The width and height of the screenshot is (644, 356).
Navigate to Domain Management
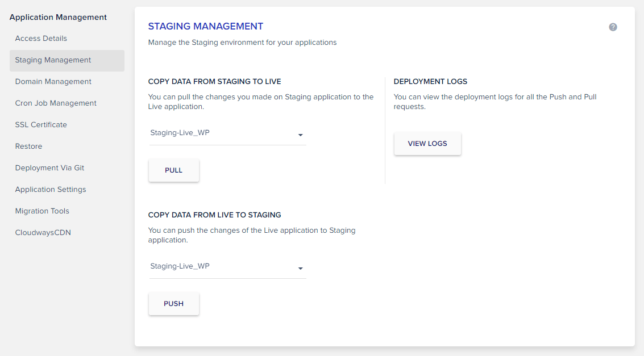(53, 81)
